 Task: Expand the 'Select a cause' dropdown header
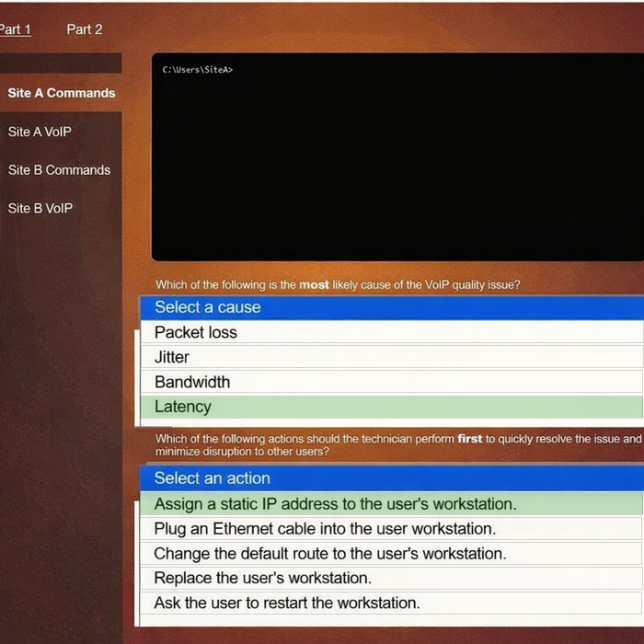click(391, 307)
